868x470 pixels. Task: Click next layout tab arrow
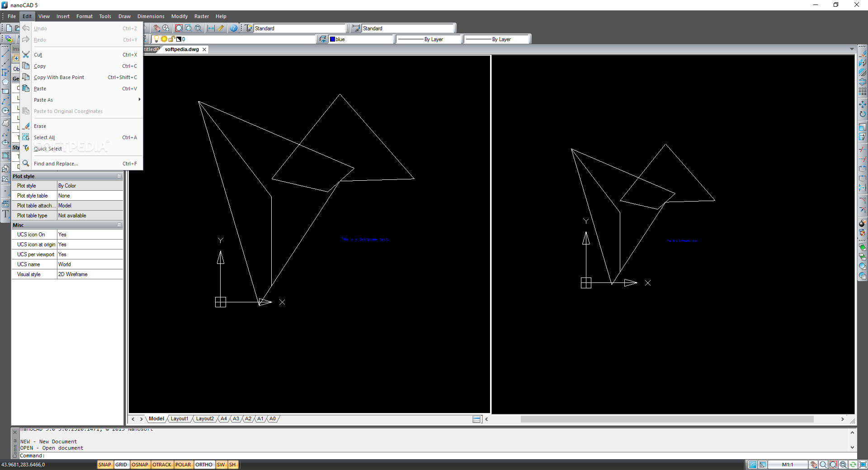point(141,419)
